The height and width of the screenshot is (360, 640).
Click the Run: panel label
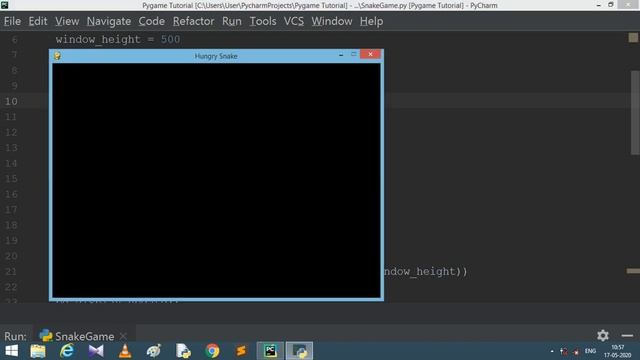point(15,336)
